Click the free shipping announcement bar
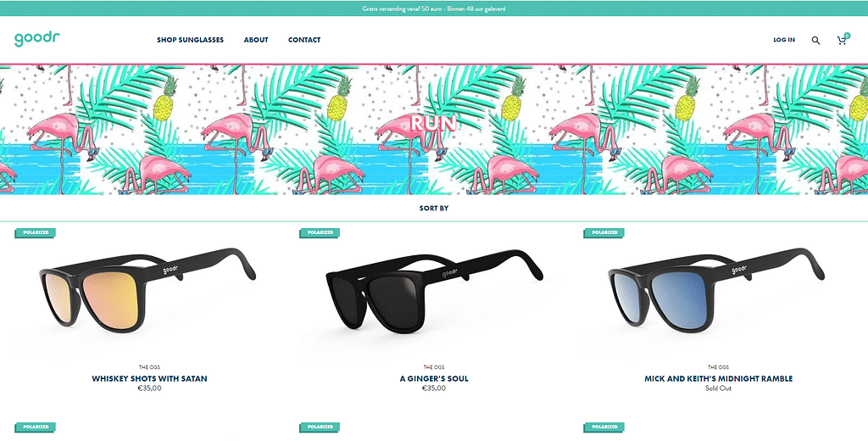868x441 pixels. tap(434, 8)
